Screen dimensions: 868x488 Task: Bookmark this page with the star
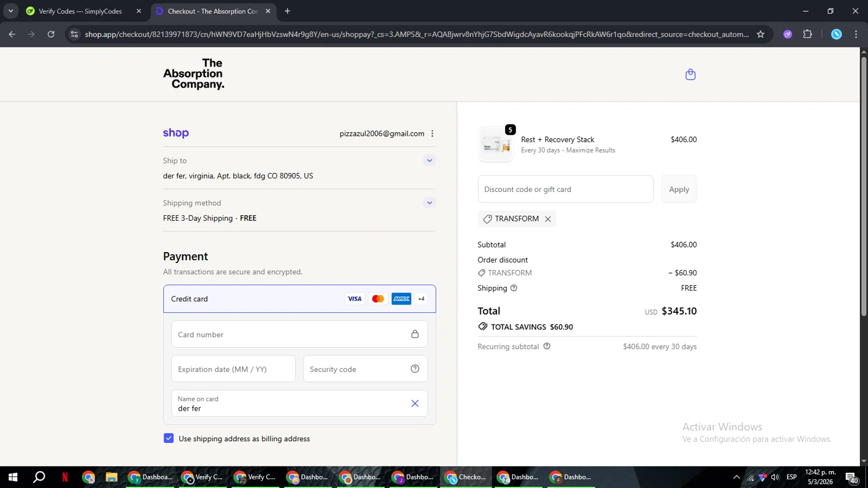tap(760, 34)
